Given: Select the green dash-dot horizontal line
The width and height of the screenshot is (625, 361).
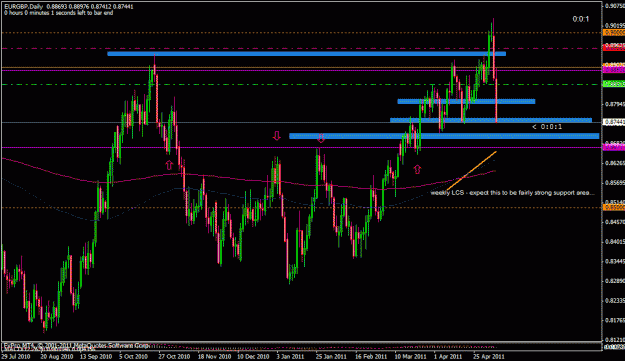Looking at the screenshot, I should pyautogui.click(x=301, y=84).
